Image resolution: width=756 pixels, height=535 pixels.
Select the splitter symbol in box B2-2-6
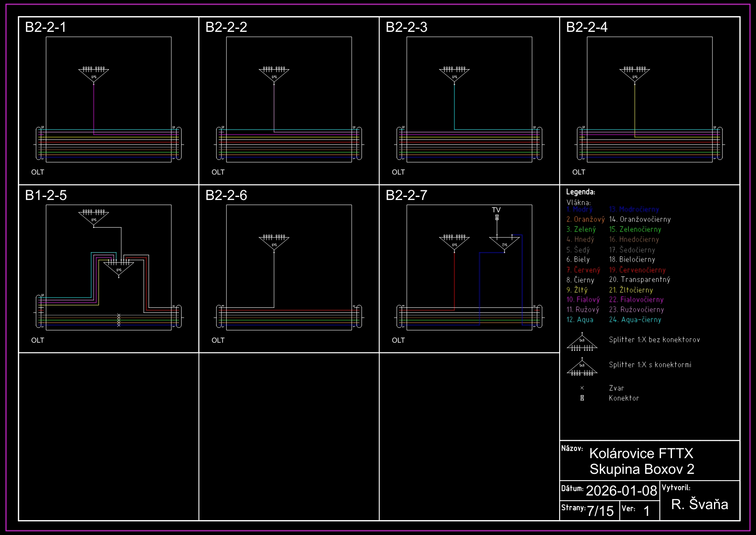[x=274, y=243]
